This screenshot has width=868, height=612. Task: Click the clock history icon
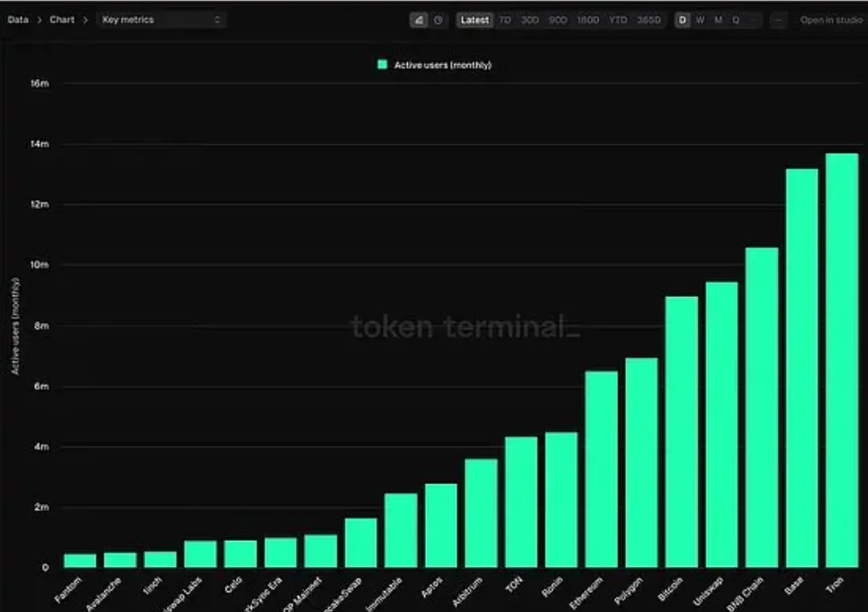click(x=439, y=21)
